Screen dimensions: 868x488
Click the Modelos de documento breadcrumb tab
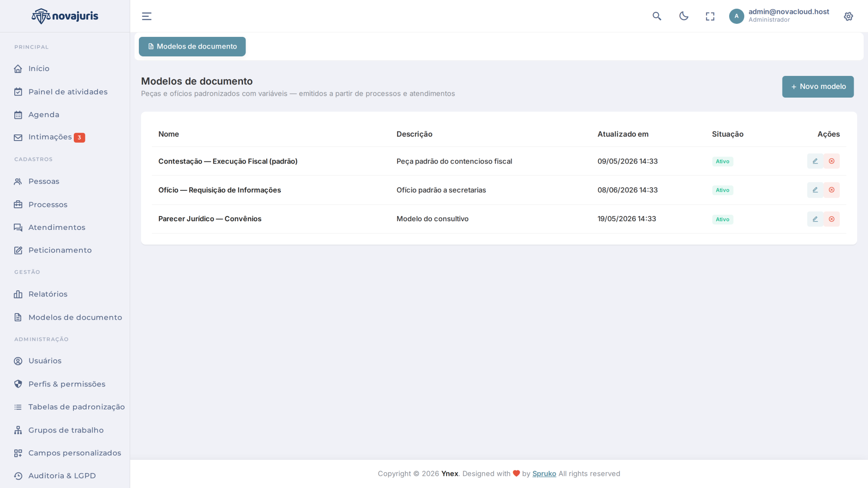point(192,46)
